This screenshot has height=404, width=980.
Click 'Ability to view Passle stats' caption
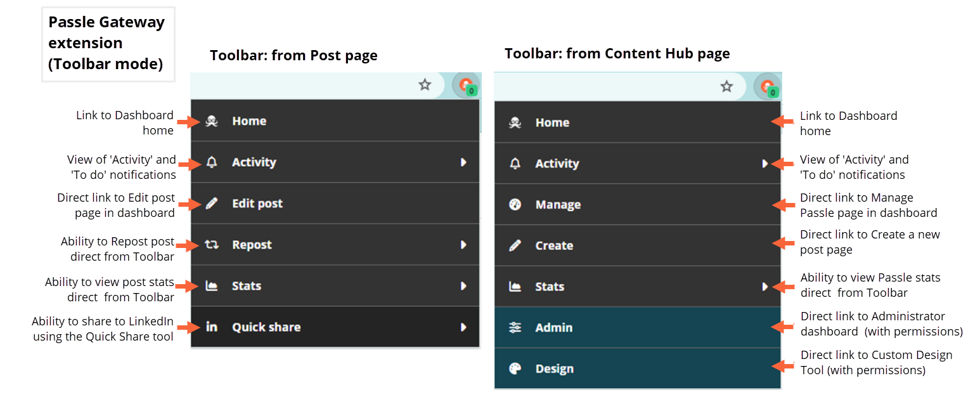(870, 285)
